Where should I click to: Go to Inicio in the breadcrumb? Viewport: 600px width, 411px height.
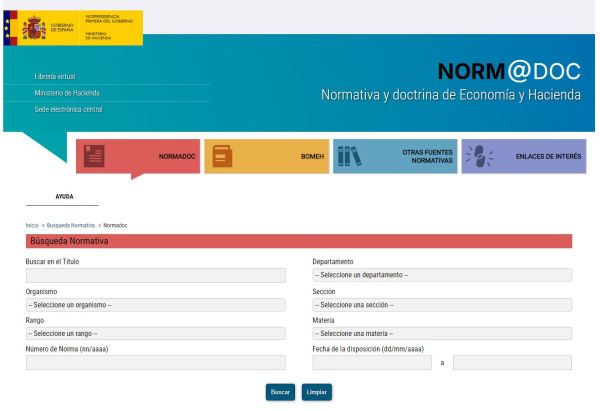click(x=32, y=225)
